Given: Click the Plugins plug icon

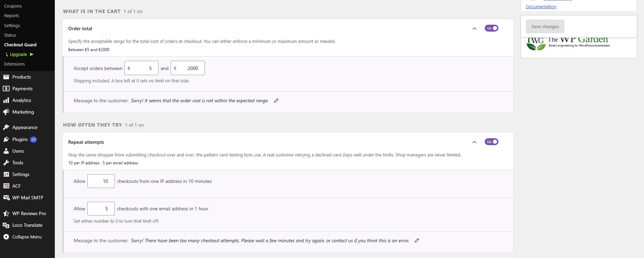Looking at the screenshot, I should tap(6, 139).
